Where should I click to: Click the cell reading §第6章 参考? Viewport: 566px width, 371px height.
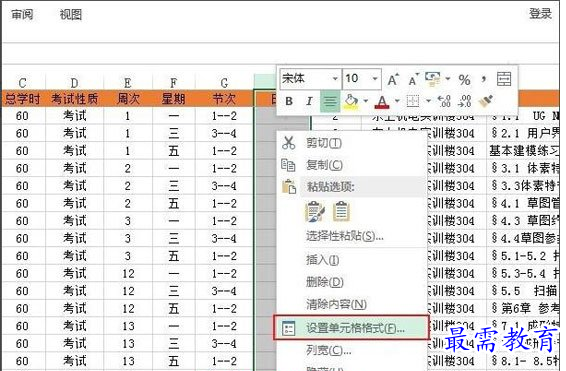523,309
